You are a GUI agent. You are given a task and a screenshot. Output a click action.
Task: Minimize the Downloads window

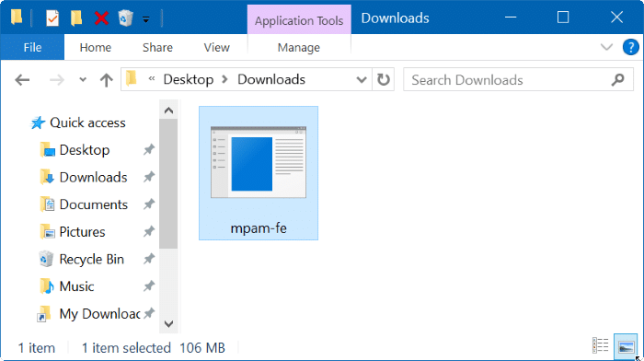[511, 17]
